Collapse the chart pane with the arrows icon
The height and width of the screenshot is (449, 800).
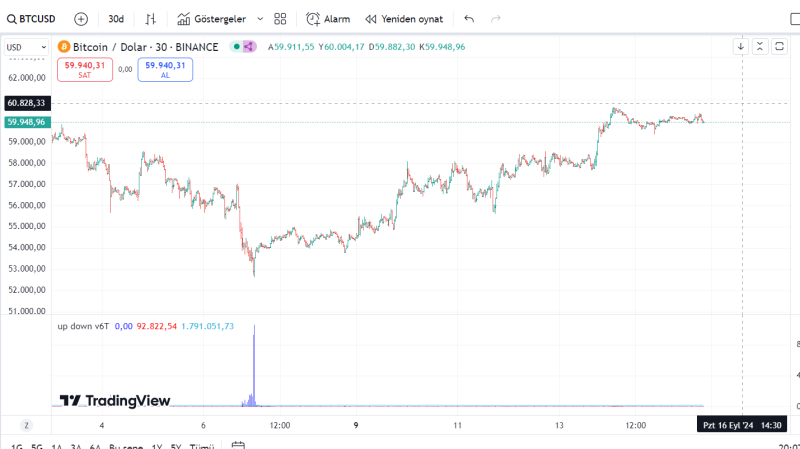click(x=760, y=46)
